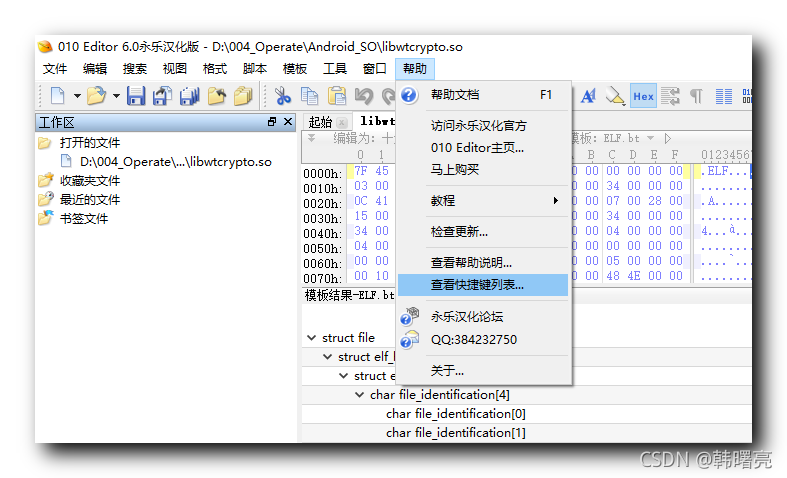Select 查看帮助说明... menu entry
This screenshot has height=478, width=787.
click(x=483, y=263)
